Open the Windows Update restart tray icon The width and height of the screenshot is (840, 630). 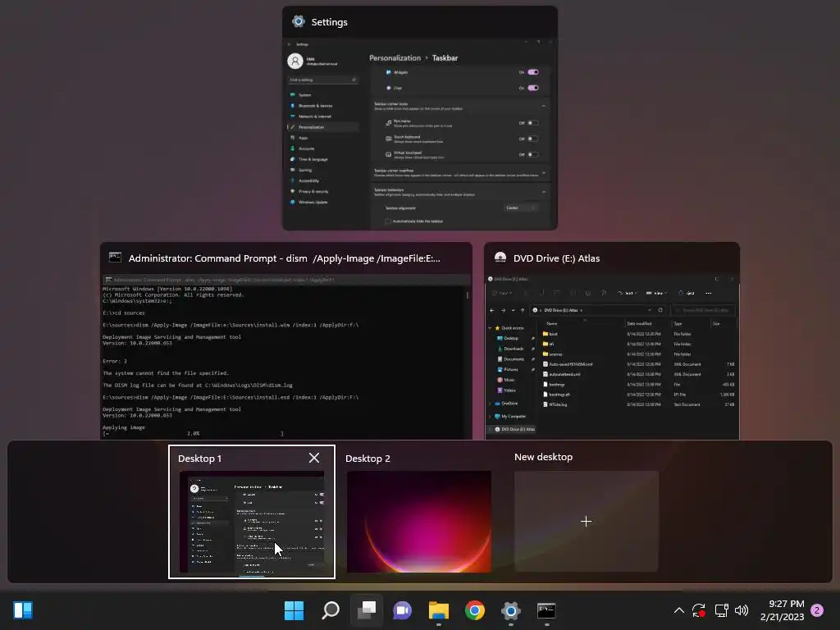click(x=699, y=610)
